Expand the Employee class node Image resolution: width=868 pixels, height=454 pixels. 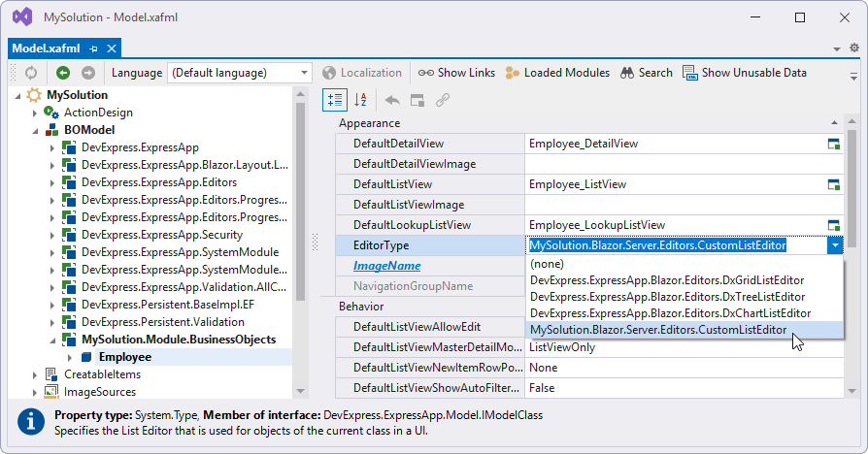tap(70, 358)
